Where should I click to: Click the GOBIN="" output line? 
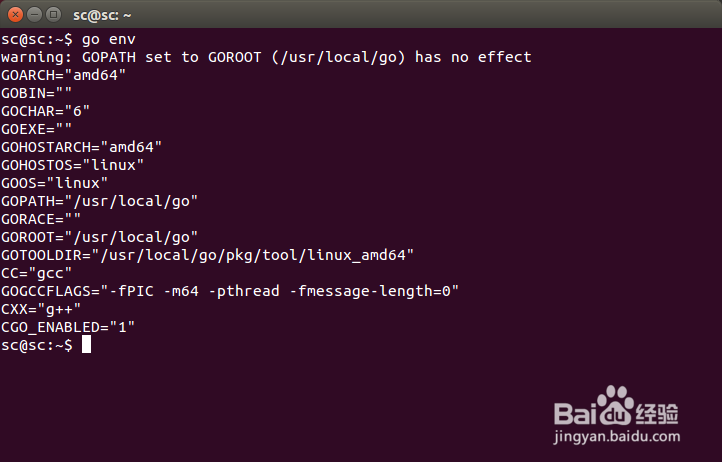36,93
